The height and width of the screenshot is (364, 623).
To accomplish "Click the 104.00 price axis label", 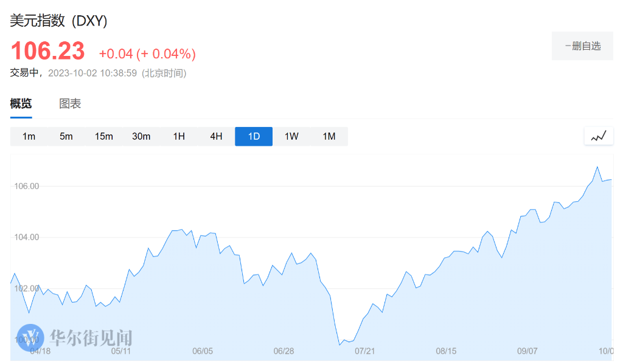I will (x=27, y=237).
